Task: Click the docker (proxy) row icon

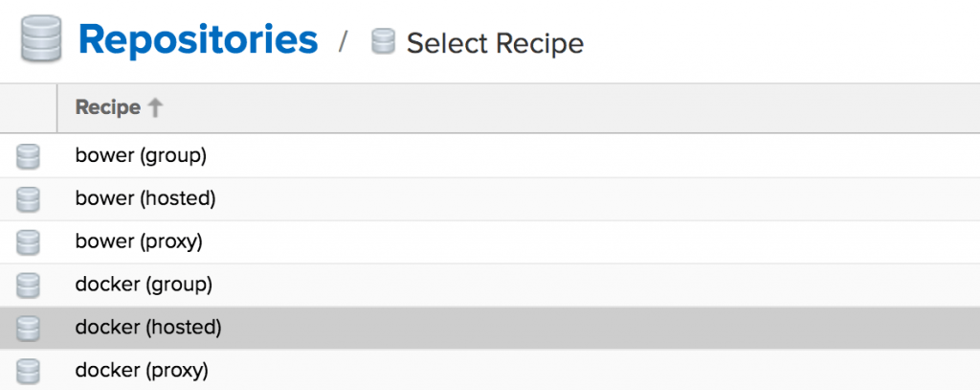Action: (29, 371)
